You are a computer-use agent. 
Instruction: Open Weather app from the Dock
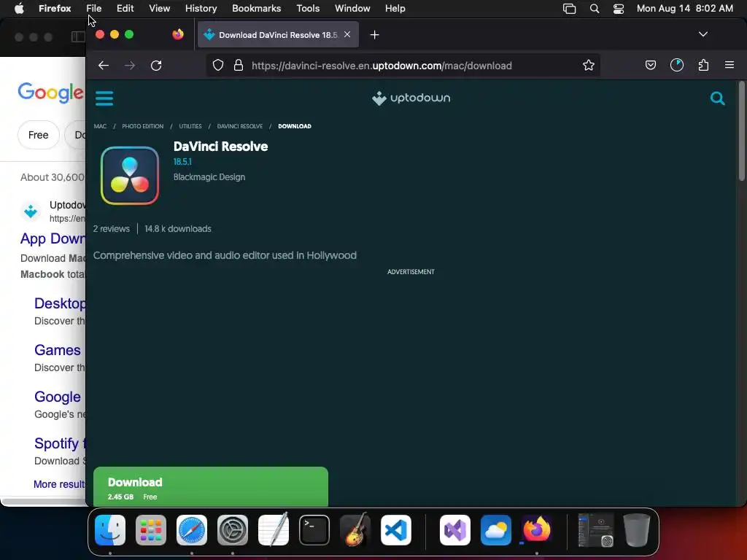[496, 530]
